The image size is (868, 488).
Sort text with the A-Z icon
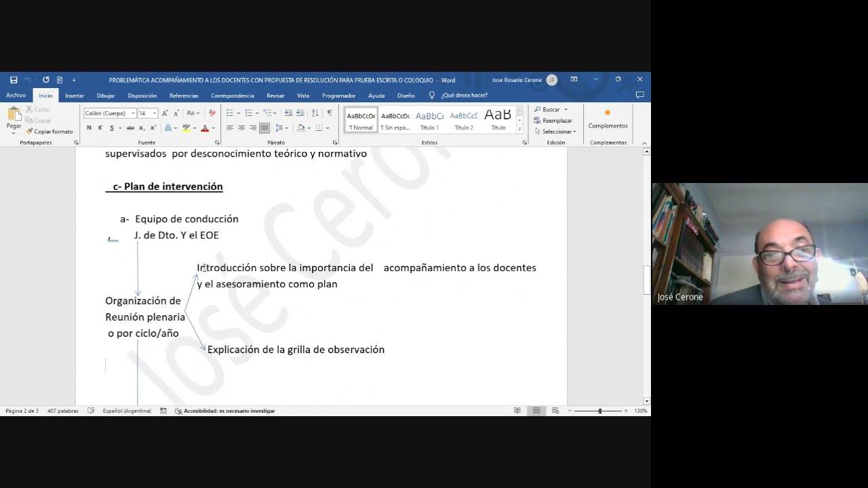pos(315,113)
